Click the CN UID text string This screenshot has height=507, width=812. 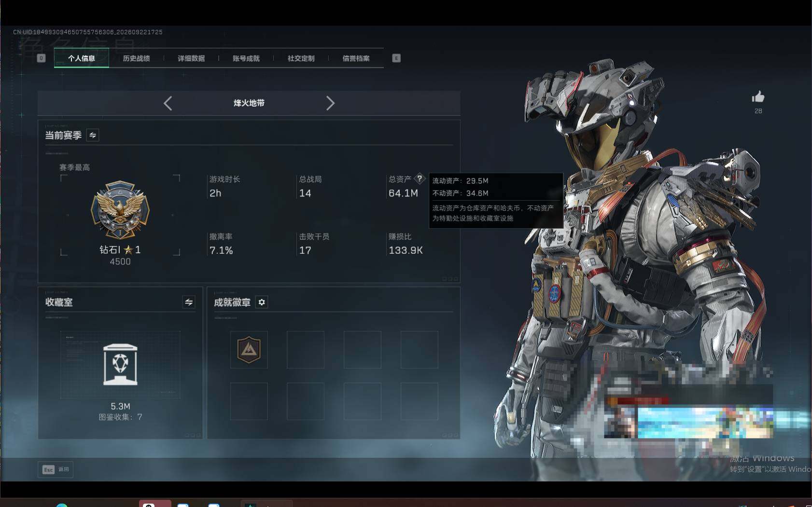pos(88,32)
